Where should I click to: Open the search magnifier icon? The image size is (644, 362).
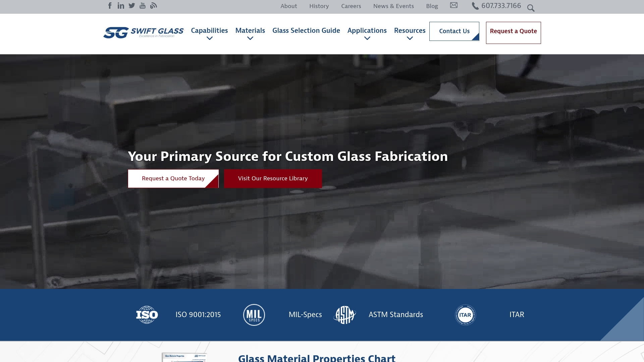(x=531, y=8)
